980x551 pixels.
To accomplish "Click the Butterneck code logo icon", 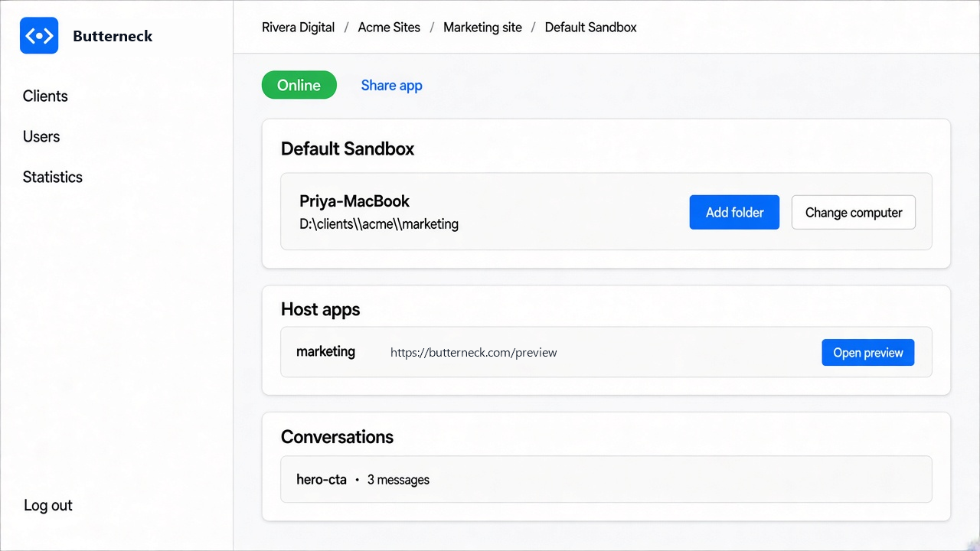I will click(39, 36).
